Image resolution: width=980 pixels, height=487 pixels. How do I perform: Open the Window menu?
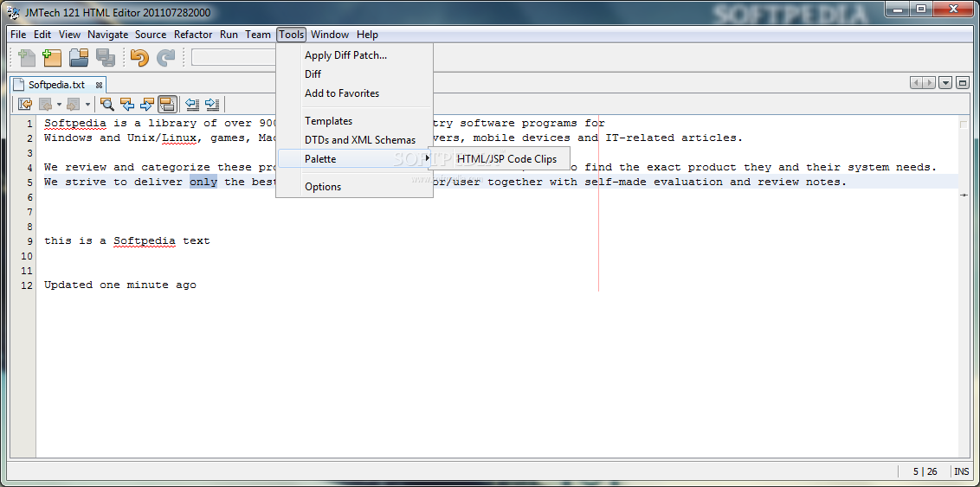coord(329,35)
